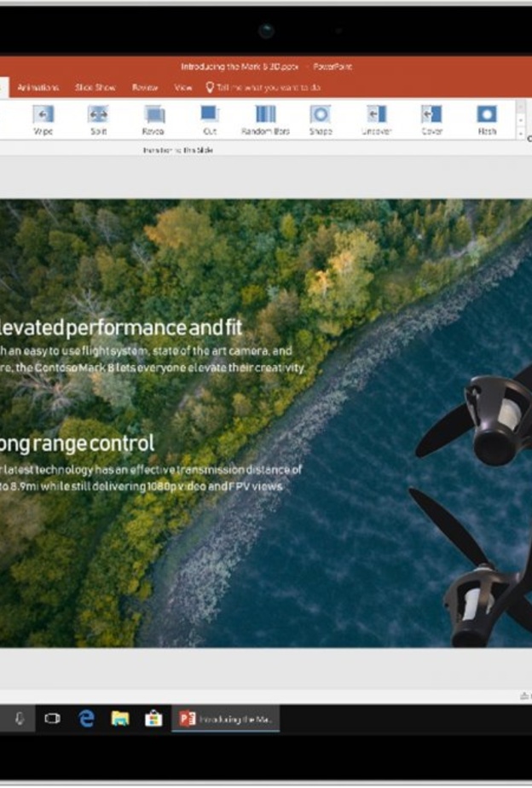This screenshot has height=788, width=532.
Task: Open Microsoft Store from the taskbar
Action: click(x=153, y=719)
